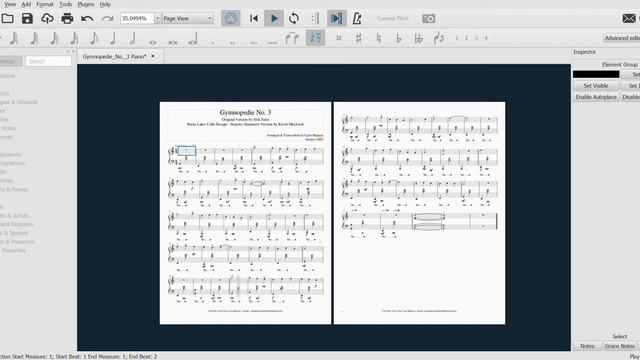Open the black color swatch in Inspector
Viewport: 640px width, 360px height.
(596, 74)
